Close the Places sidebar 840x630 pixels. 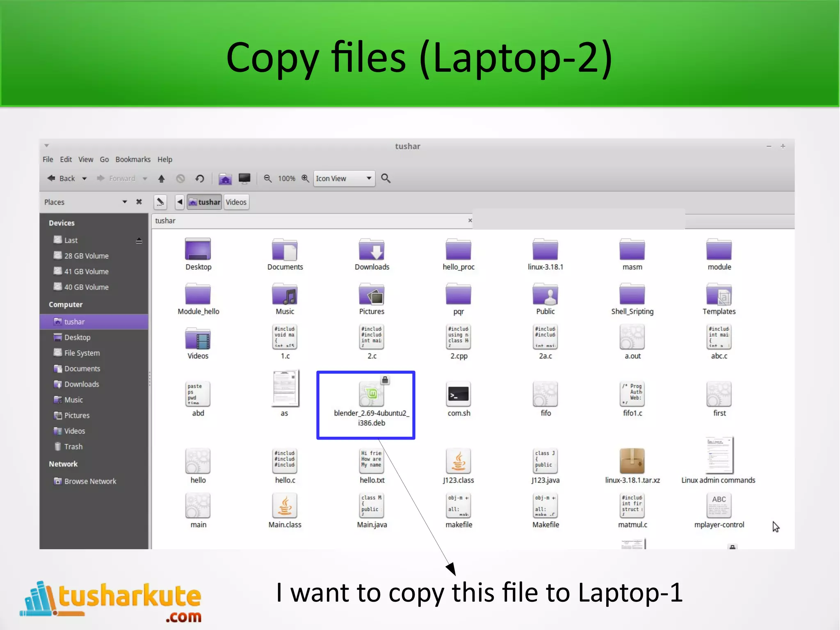pyautogui.click(x=139, y=202)
